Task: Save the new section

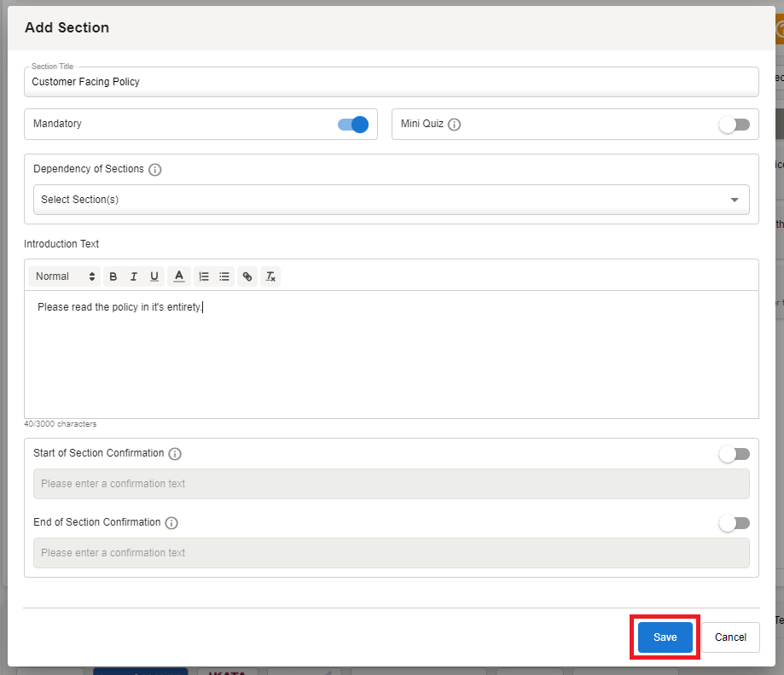Action: (665, 637)
